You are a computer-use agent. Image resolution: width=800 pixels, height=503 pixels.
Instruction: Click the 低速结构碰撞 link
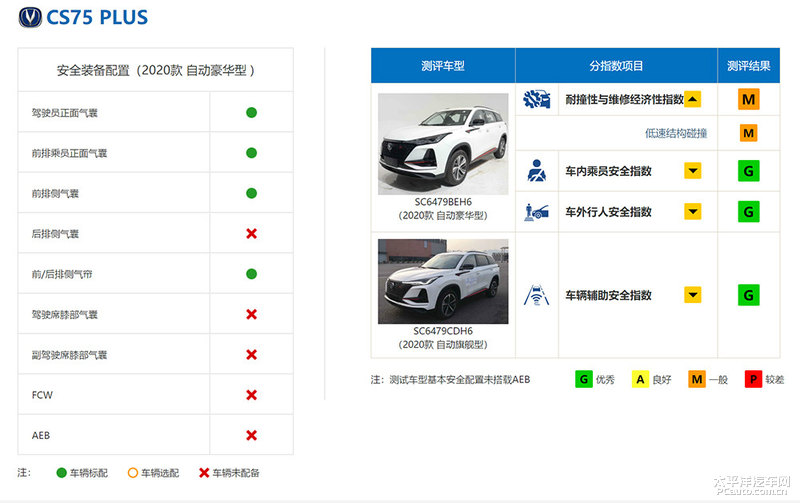click(x=676, y=134)
